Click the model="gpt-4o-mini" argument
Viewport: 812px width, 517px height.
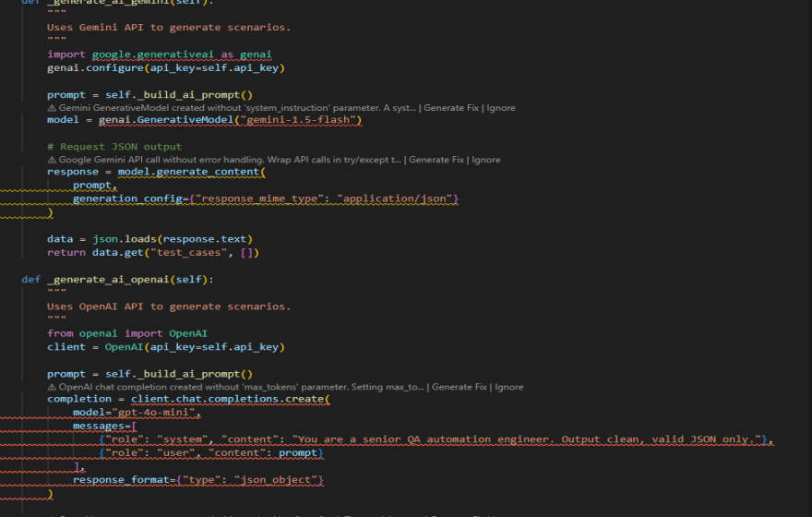coord(137,413)
